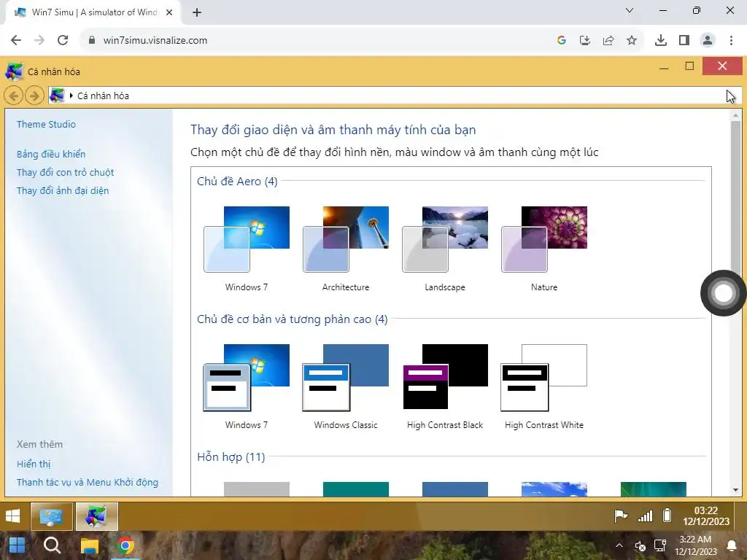Screen dimensions: 747x560
Task: Open Action Center flag icon
Action: coord(621,516)
